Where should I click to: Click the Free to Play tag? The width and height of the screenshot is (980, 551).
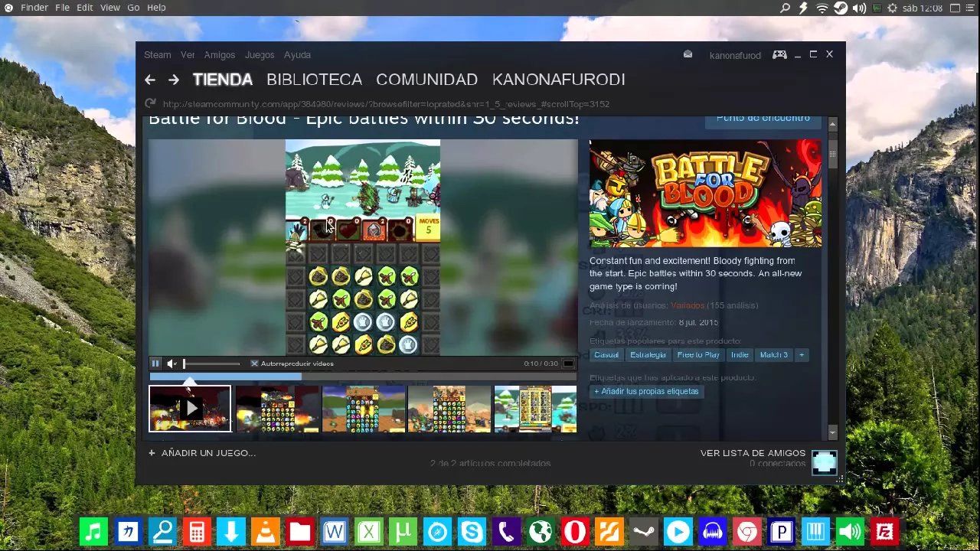[698, 354]
